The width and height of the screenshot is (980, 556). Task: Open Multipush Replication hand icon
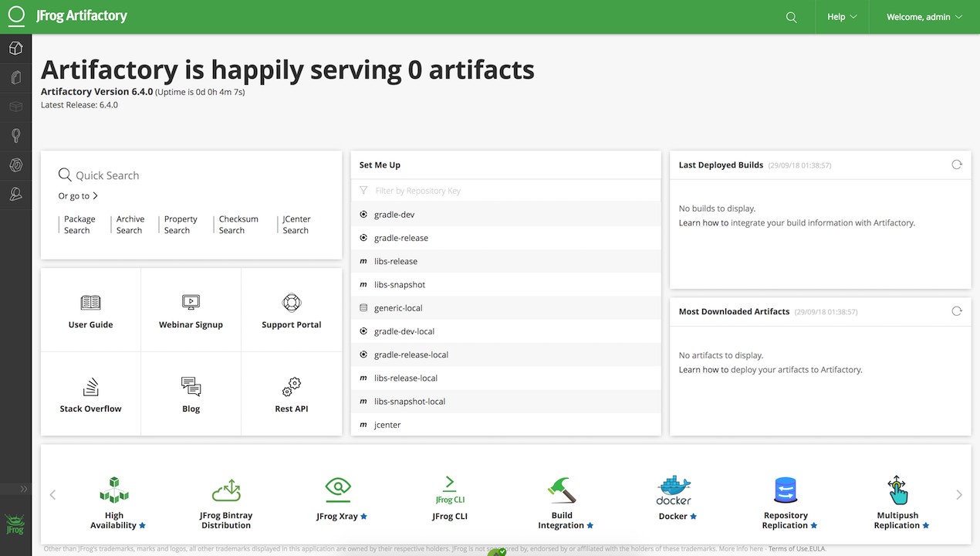897,490
